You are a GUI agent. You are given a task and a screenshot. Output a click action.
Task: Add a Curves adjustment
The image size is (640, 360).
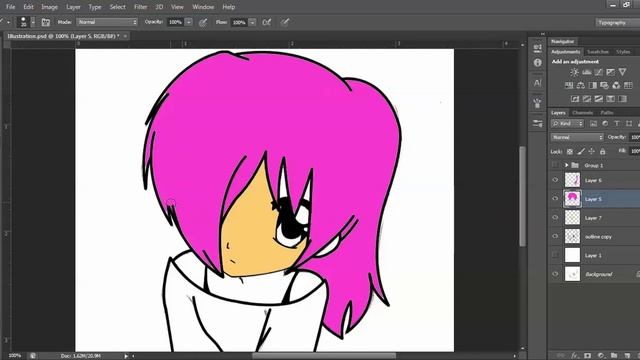click(x=598, y=72)
